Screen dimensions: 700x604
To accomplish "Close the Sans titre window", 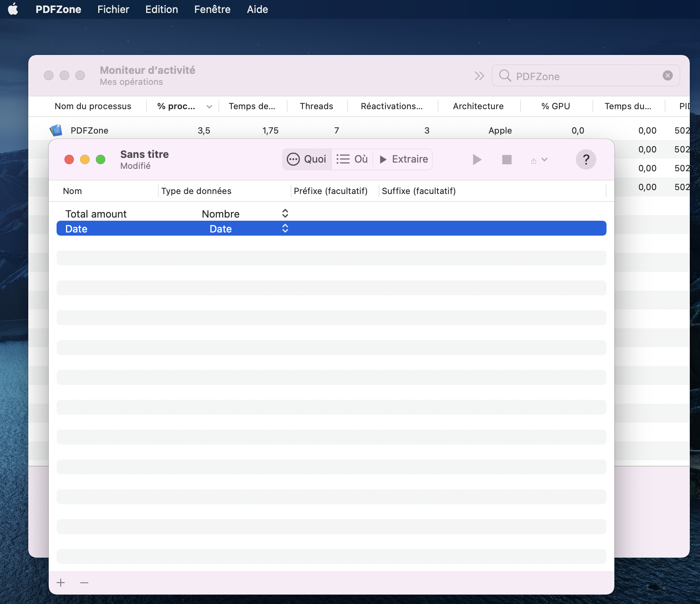I will 69,159.
